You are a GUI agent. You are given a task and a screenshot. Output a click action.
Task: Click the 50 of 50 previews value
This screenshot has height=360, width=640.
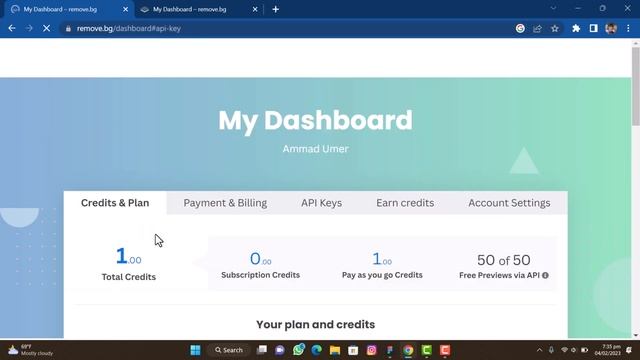click(504, 260)
